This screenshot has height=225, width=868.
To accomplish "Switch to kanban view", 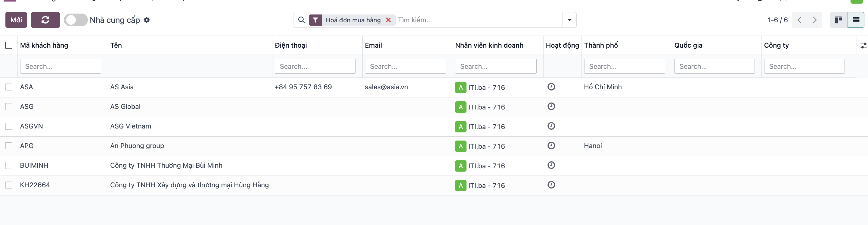I will [x=838, y=20].
